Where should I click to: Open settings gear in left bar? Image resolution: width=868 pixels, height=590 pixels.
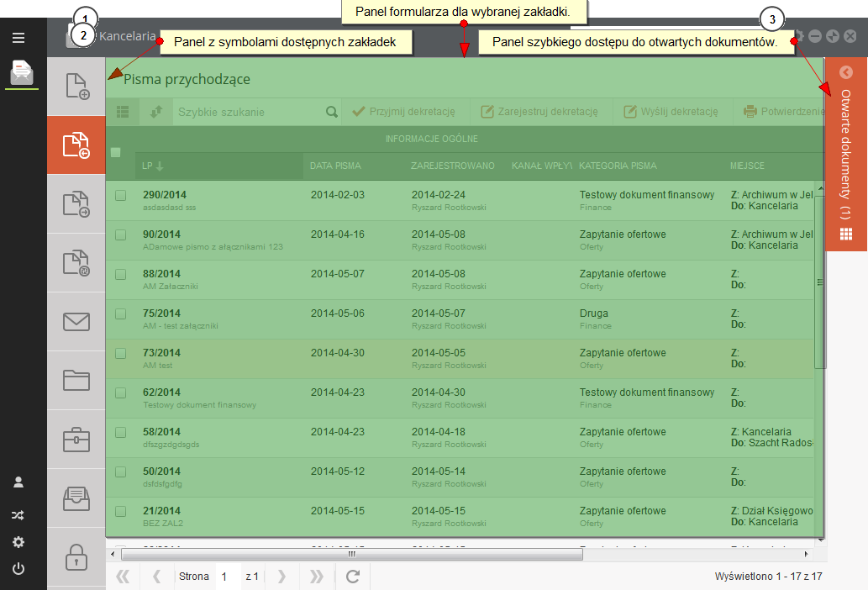(x=18, y=542)
